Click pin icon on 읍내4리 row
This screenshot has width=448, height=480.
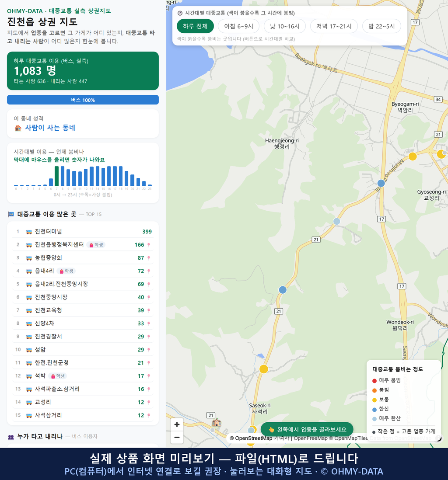click(x=149, y=271)
